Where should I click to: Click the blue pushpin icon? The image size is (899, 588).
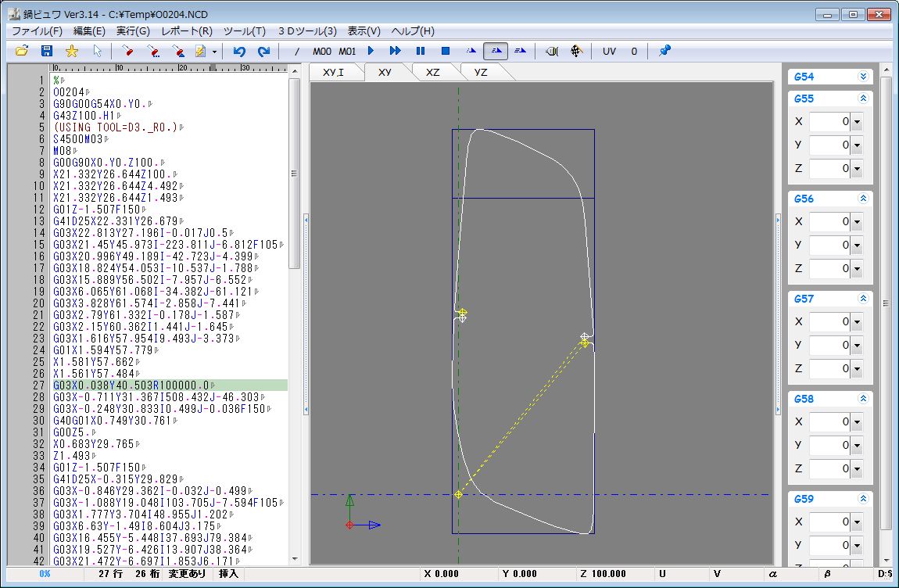click(x=664, y=51)
